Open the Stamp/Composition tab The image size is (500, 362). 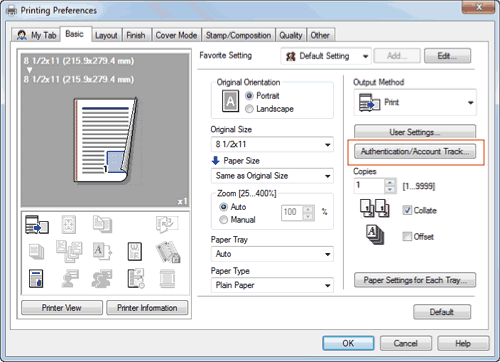(x=238, y=35)
